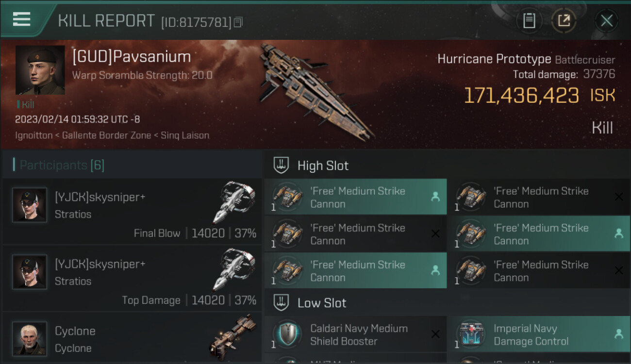Click the clipboard report icon
Screen dimensions: 631x364
pos(529,20)
